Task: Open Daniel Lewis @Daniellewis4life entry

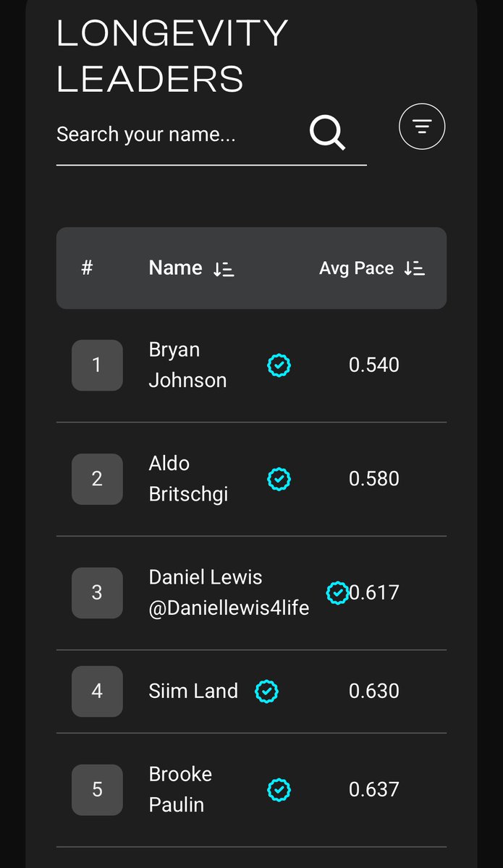Action: pyautogui.click(x=229, y=592)
